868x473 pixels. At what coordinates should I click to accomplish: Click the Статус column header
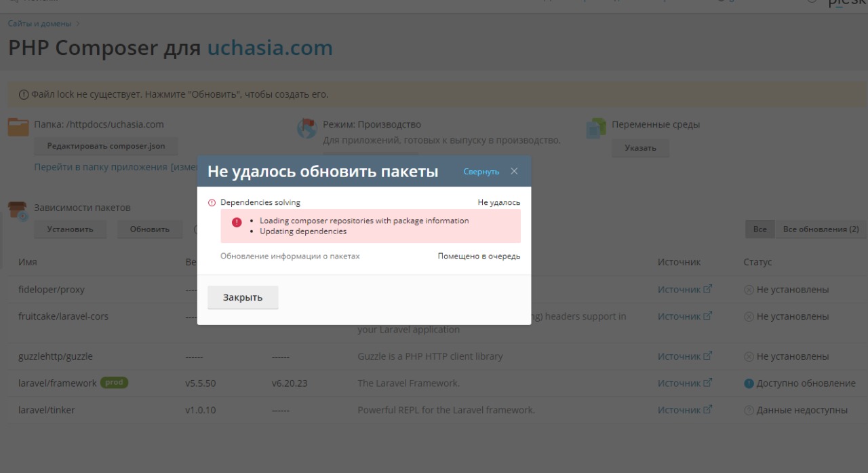coord(757,262)
